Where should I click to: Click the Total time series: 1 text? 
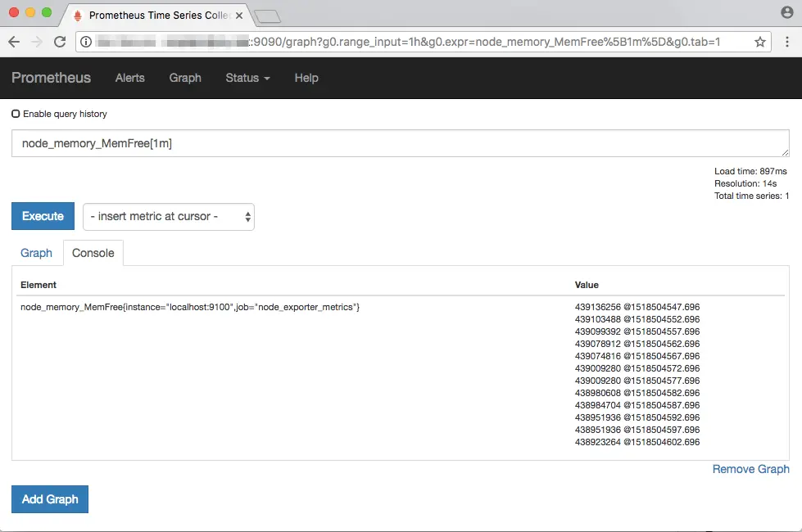click(752, 196)
